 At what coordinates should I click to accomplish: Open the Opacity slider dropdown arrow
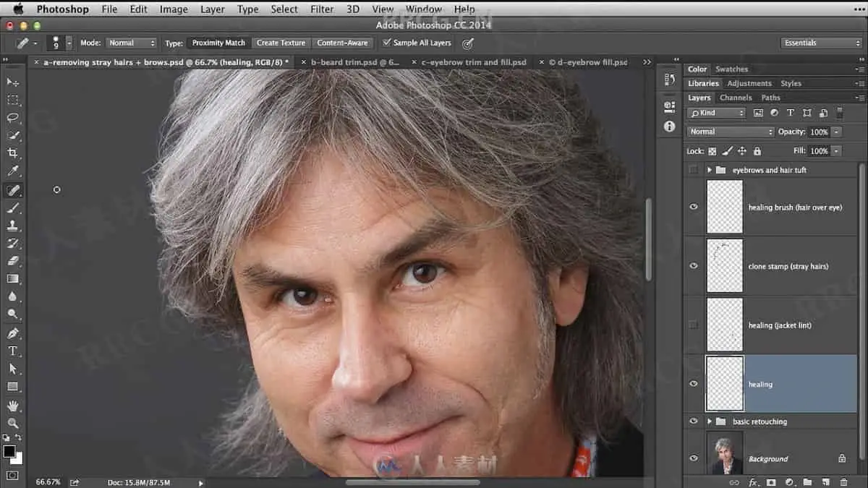pyautogui.click(x=836, y=132)
